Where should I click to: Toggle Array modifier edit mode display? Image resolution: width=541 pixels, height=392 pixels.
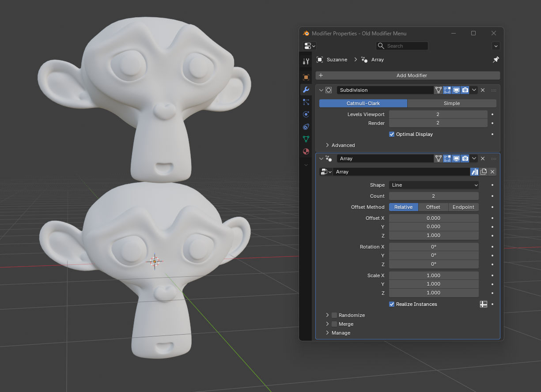point(447,158)
